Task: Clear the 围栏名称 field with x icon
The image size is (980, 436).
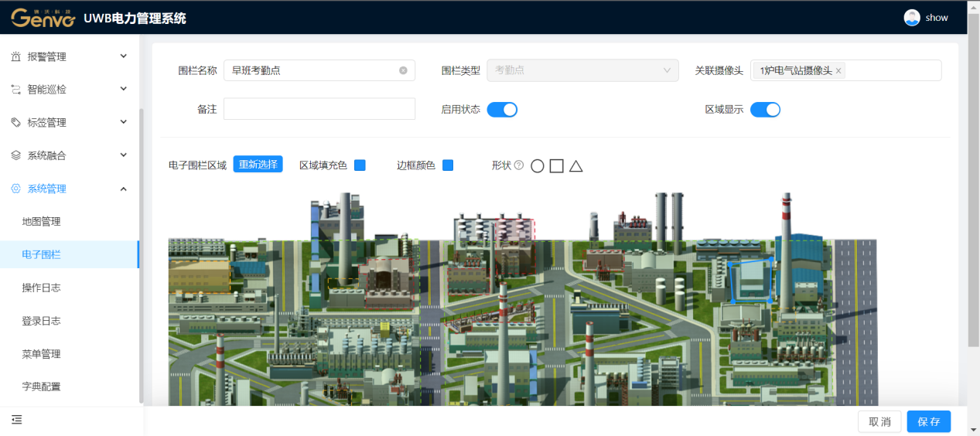Action: [403, 70]
